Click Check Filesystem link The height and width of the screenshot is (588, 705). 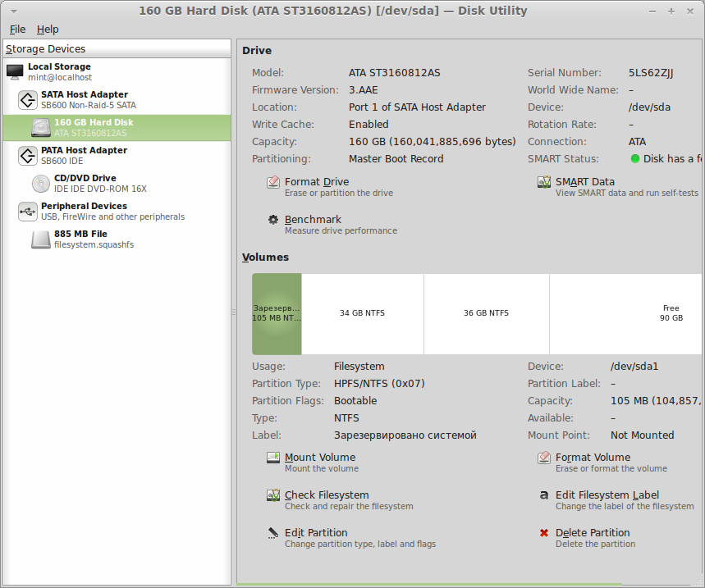click(x=327, y=495)
